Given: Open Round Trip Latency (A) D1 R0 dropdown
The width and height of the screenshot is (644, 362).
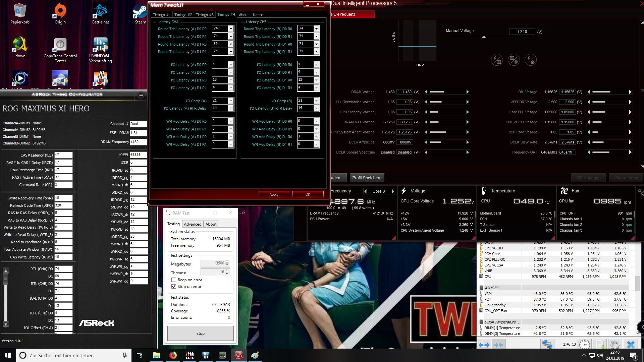Looking at the screenshot, I should [230, 44].
